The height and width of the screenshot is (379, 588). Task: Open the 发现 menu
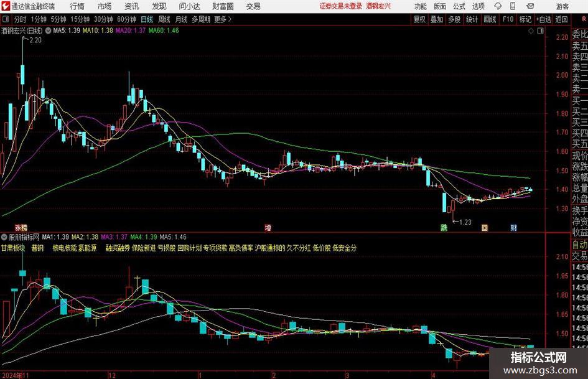click(x=159, y=6)
